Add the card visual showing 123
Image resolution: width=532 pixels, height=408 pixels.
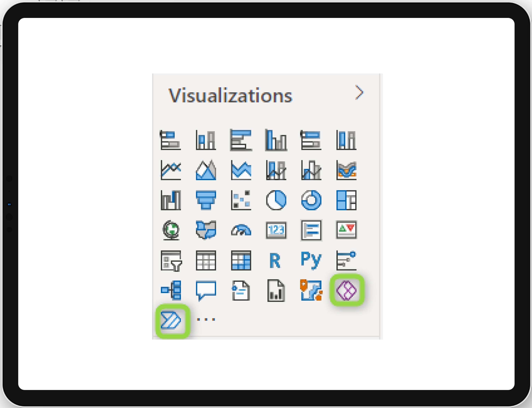[x=276, y=230]
